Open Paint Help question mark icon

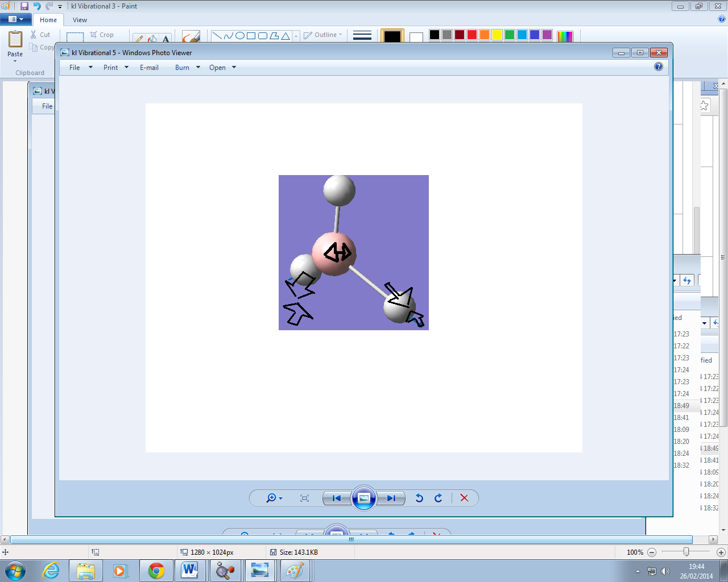[722, 19]
